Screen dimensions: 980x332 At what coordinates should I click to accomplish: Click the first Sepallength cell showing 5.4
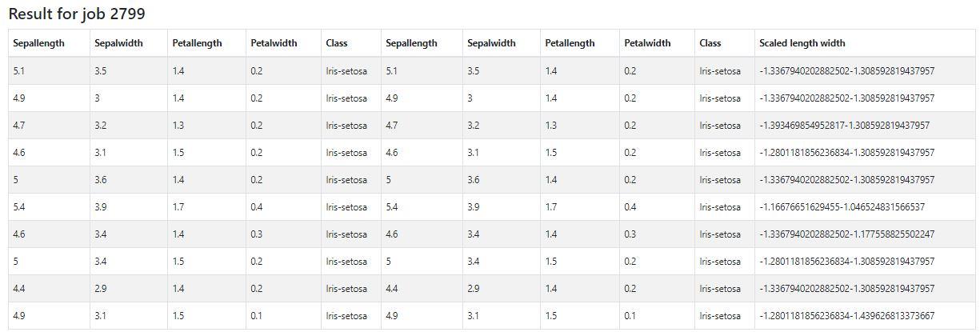click(19, 207)
